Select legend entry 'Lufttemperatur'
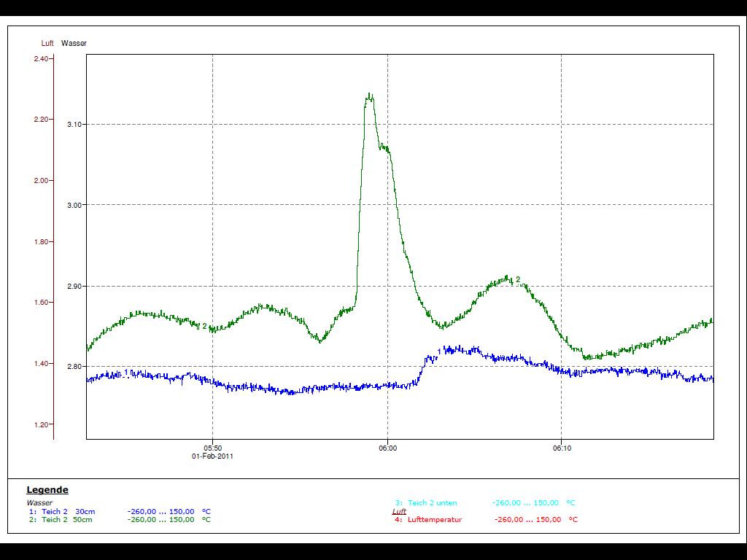This screenshot has height=560, width=747. pos(434,520)
